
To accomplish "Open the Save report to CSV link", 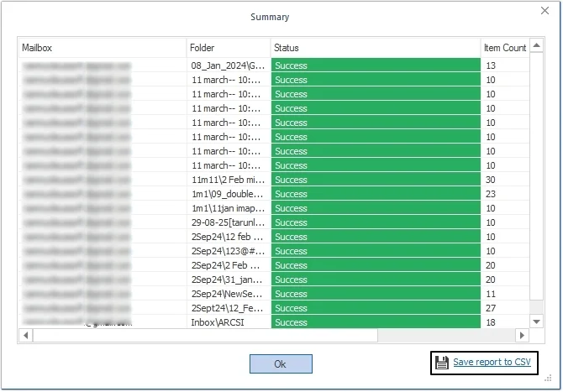I will point(492,362).
